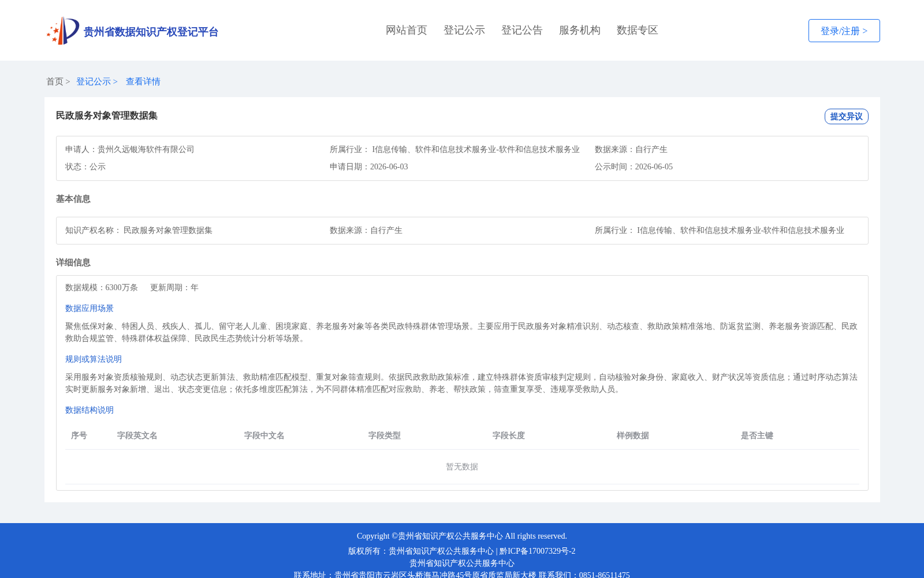The image size is (924, 578).
Task: Click the 数据结构说明 subheading
Action: pos(90,410)
